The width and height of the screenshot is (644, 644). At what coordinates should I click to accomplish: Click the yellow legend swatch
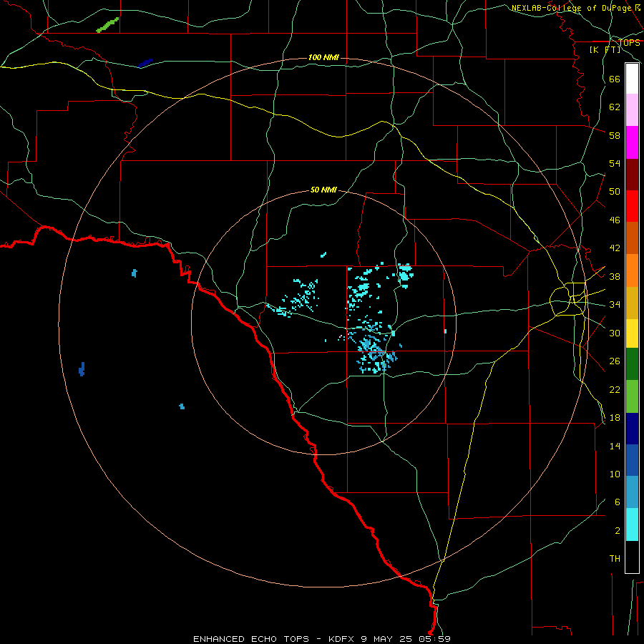(x=632, y=333)
